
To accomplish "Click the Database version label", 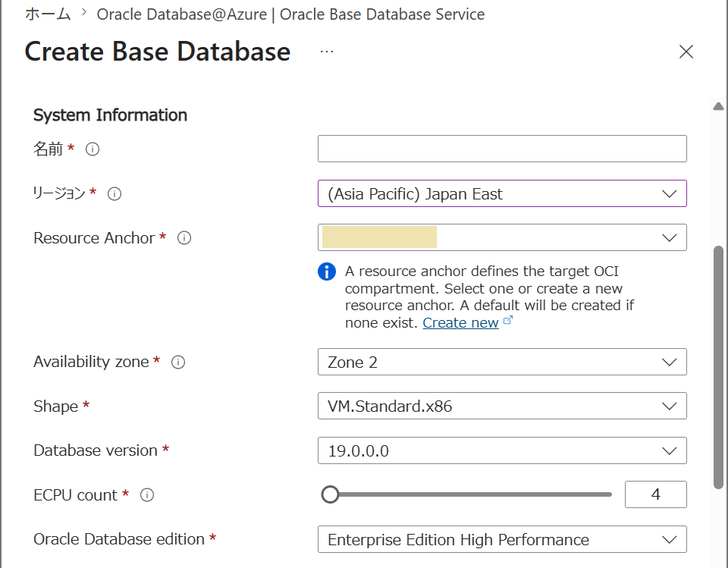I will pyautogui.click(x=96, y=450).
